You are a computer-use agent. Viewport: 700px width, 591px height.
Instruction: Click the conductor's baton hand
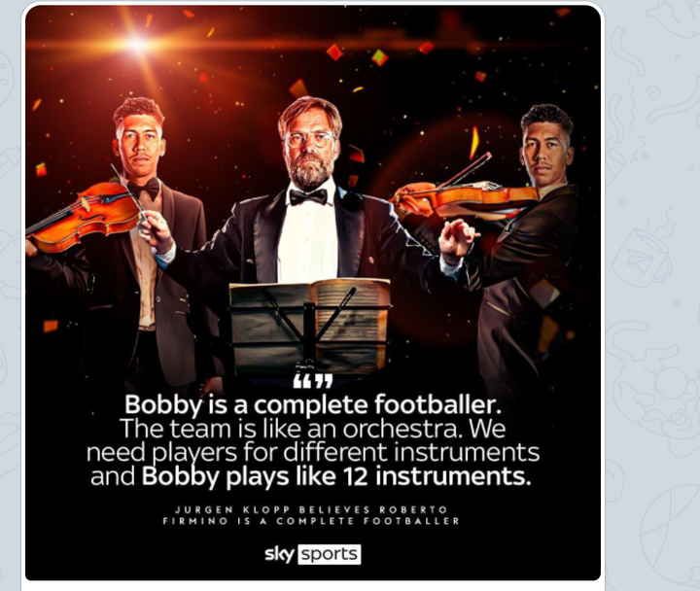155,231
